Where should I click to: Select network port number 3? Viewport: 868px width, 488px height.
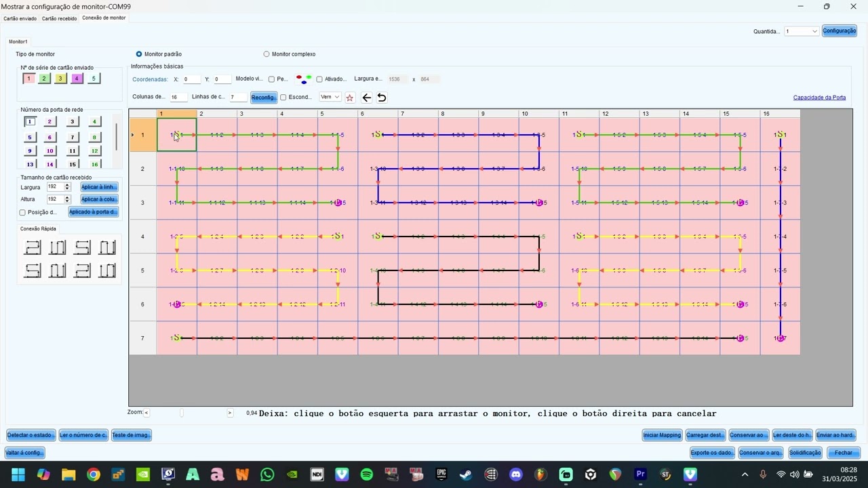tap(73, 122)
